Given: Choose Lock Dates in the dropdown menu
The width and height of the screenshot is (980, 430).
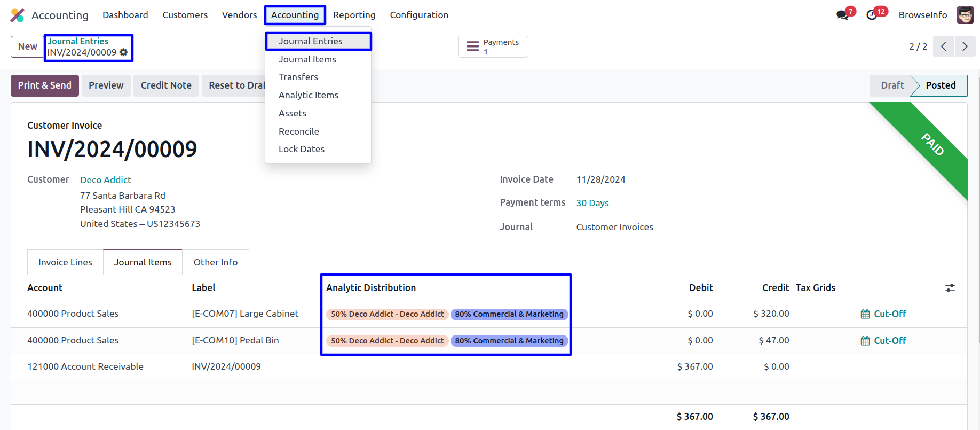Looking at the screenshot, I should [x=301, y=149].
